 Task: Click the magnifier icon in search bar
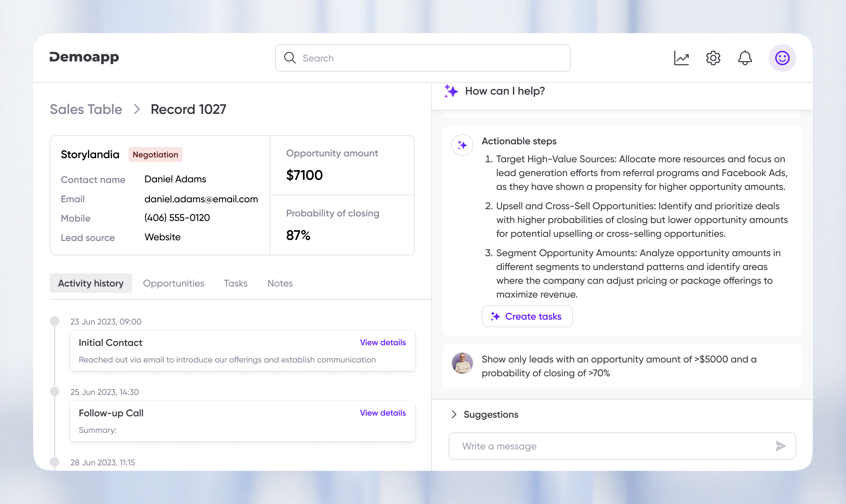click(290, 58)
